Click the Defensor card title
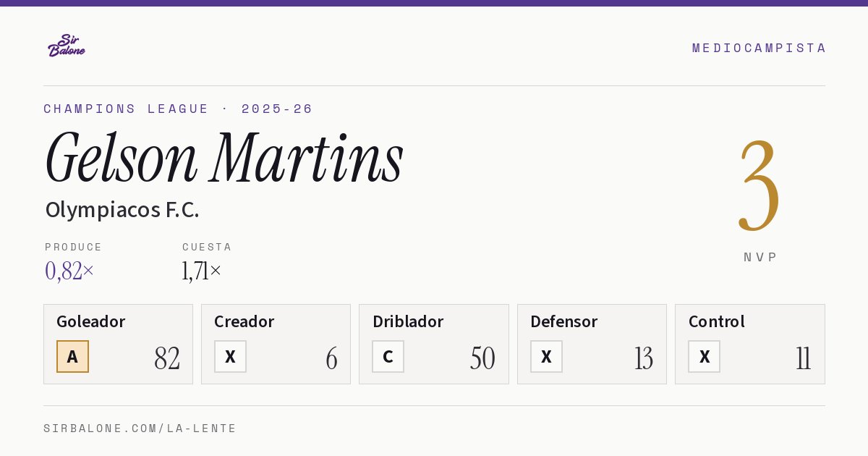868x456 pixels. tap(564, 321)
